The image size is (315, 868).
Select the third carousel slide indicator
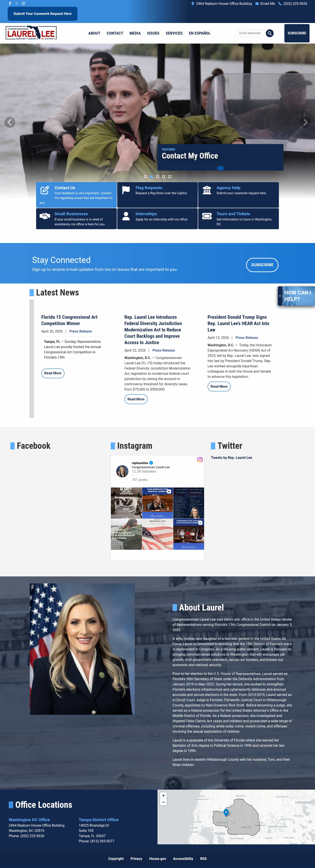point(157,177)
